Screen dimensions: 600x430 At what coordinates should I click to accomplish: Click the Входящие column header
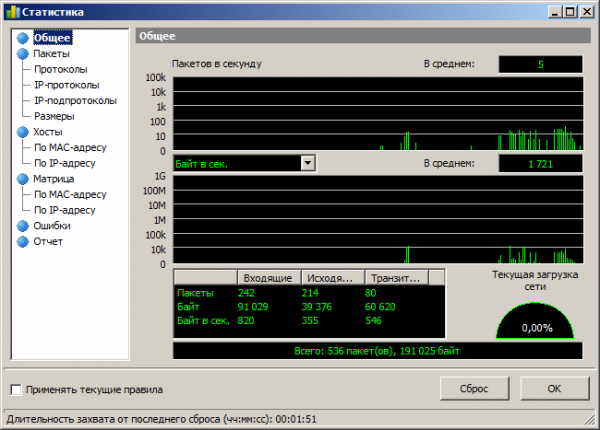(268, 278)
